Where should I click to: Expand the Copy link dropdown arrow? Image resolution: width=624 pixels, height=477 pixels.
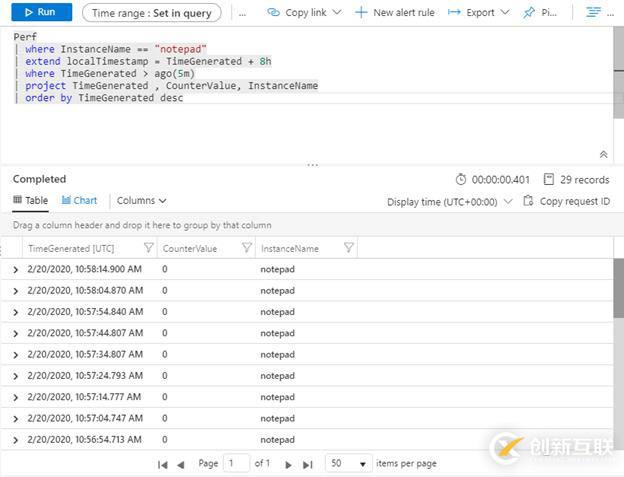337,12
